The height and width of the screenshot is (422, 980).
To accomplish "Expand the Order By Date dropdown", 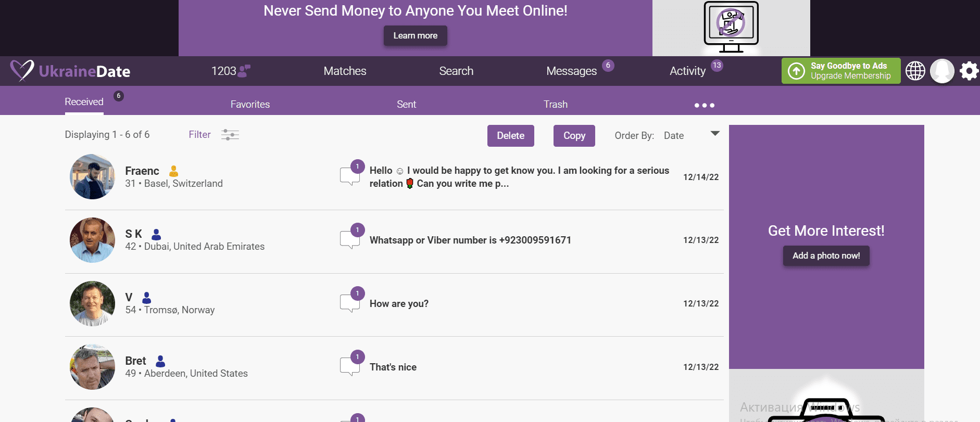I will pyautogui.click(x=715, y=134).
